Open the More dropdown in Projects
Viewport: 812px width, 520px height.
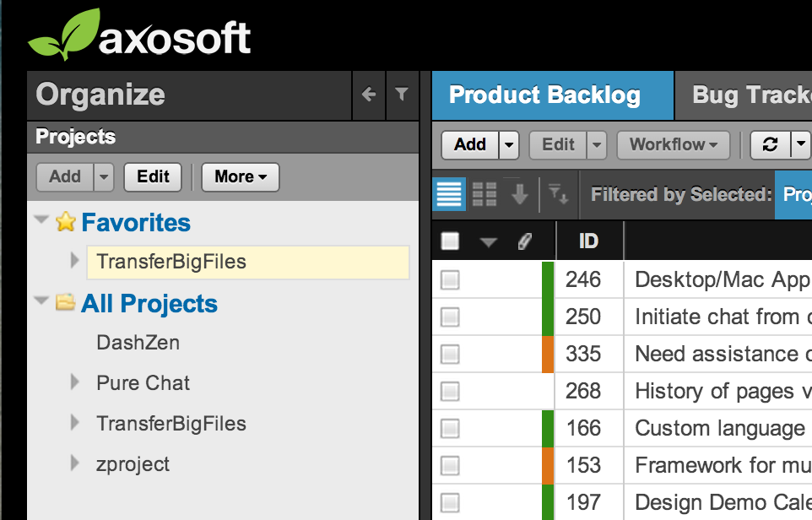pos(241,177)
